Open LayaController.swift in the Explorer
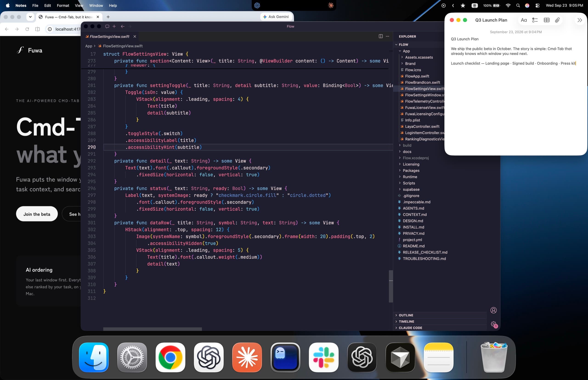 (x=422, y=127)
